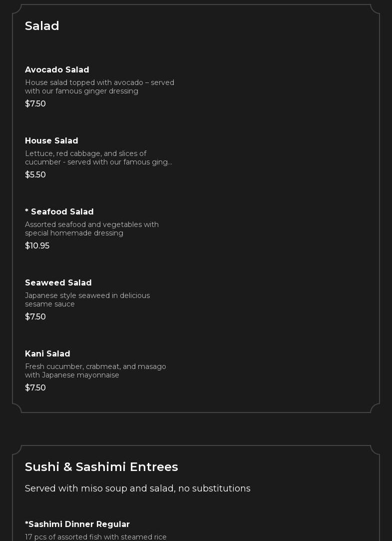Image resolution: width=392 pixels, height=541 pixels.
Task: Expand the truncated House Salad description
Action: coord(98,158)
